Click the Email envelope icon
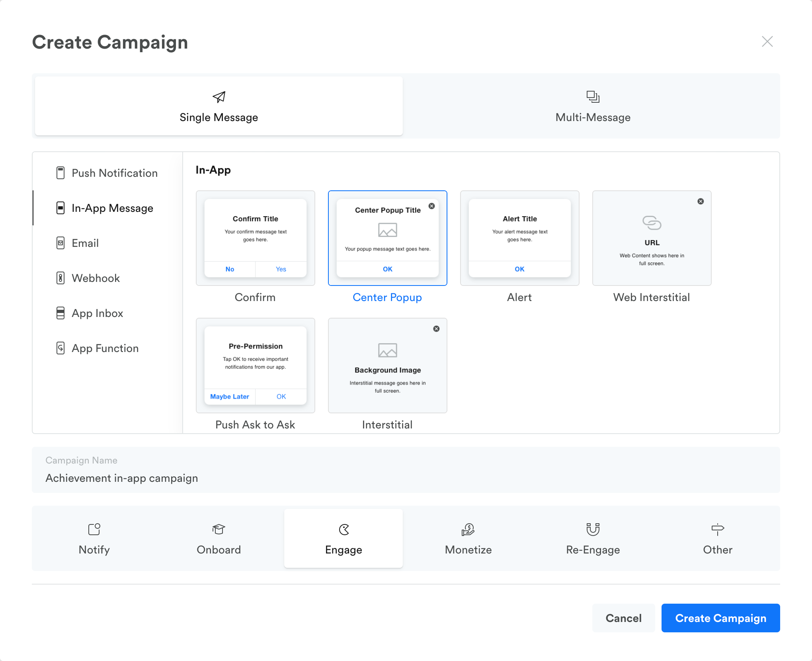Screen dimensions: 812x661 (61, 243)
